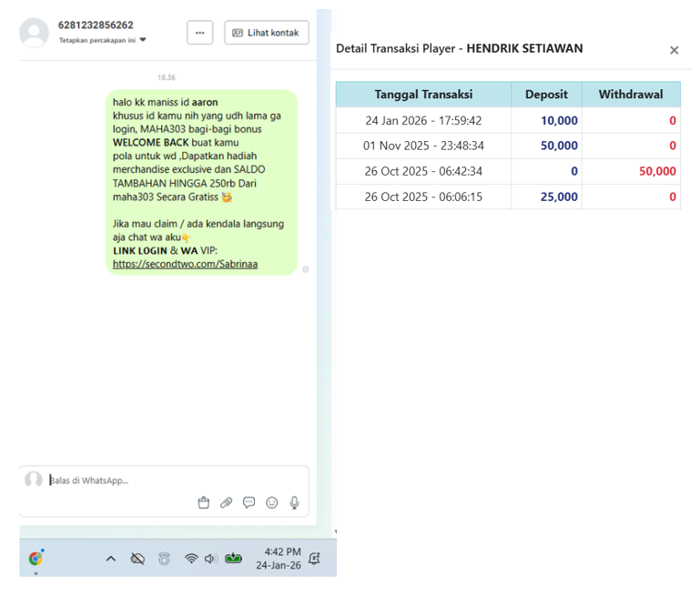This screenshot has width=700, height=594.
Task: Open the shopping bag product icon
Action: (x=204, y=503)
